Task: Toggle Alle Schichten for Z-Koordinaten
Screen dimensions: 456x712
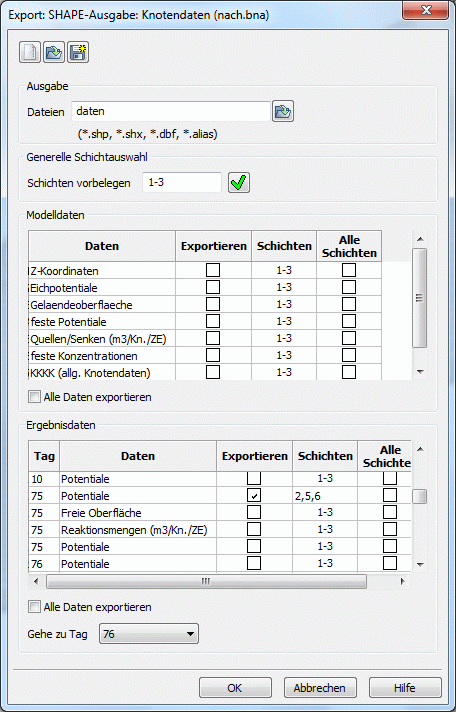Action: 349,270
